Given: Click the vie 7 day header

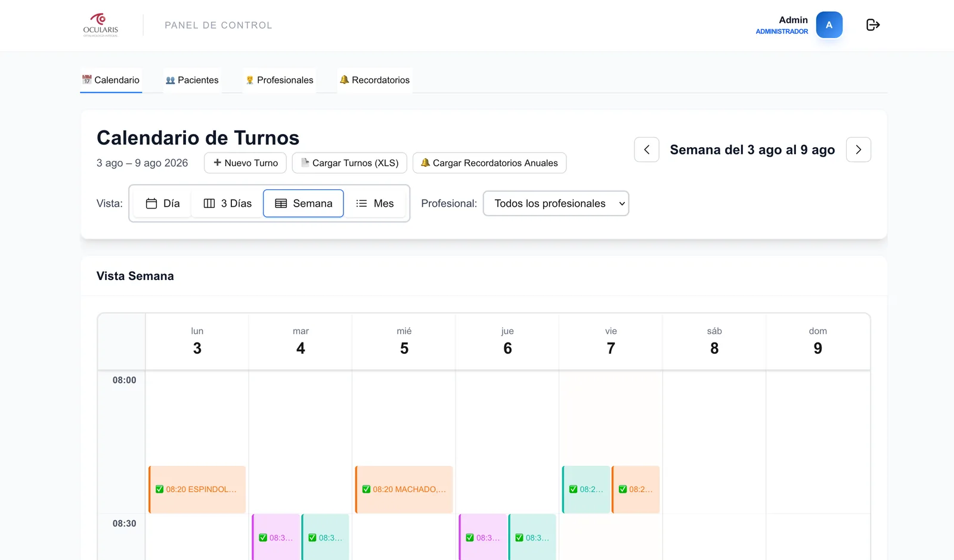Looking at the screenshot, I should tap(611, 341).
